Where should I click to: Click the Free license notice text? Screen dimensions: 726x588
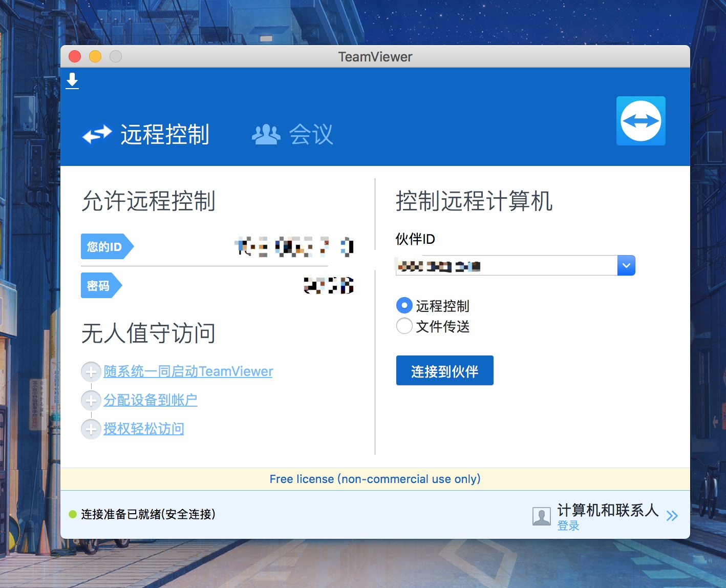[x=375, y=479]
